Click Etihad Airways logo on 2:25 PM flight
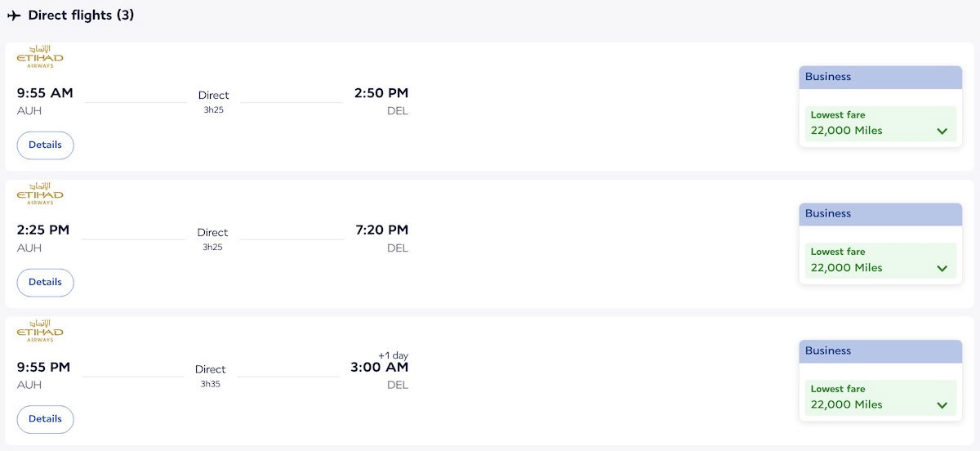980x451 pixels. tap(40, 194)
